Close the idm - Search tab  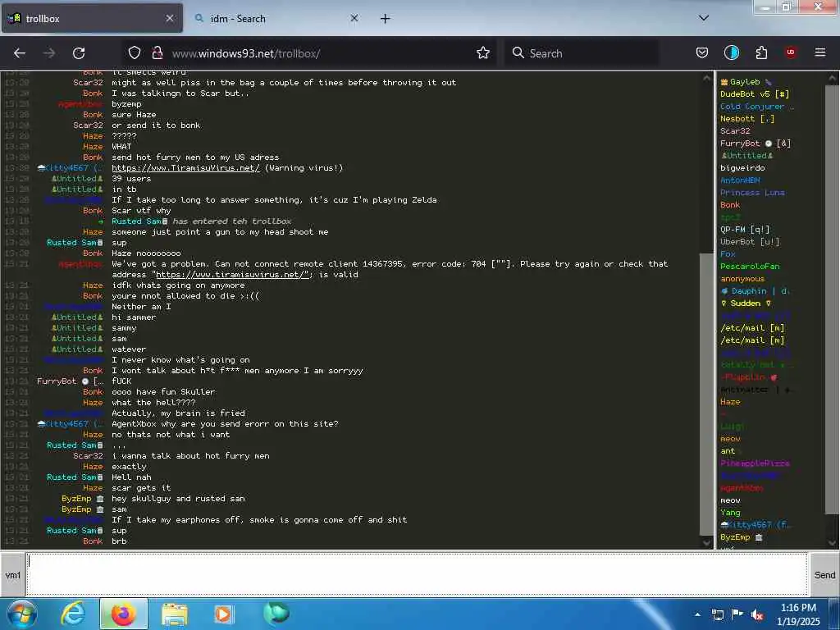354,18
